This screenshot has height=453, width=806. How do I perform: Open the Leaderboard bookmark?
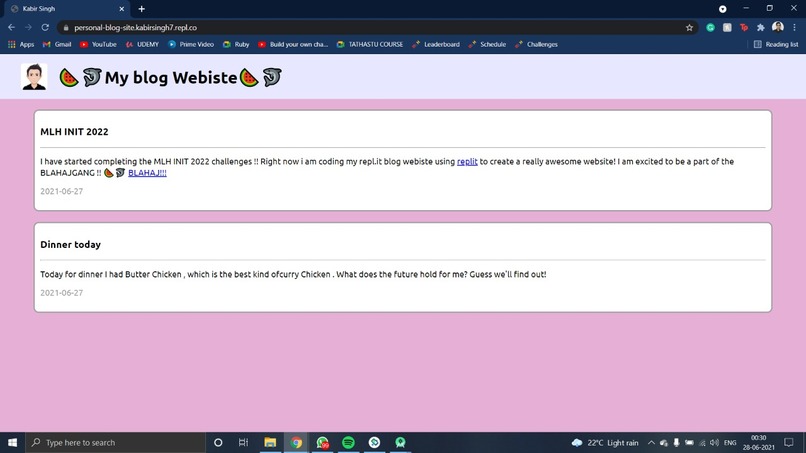point(436,45)
